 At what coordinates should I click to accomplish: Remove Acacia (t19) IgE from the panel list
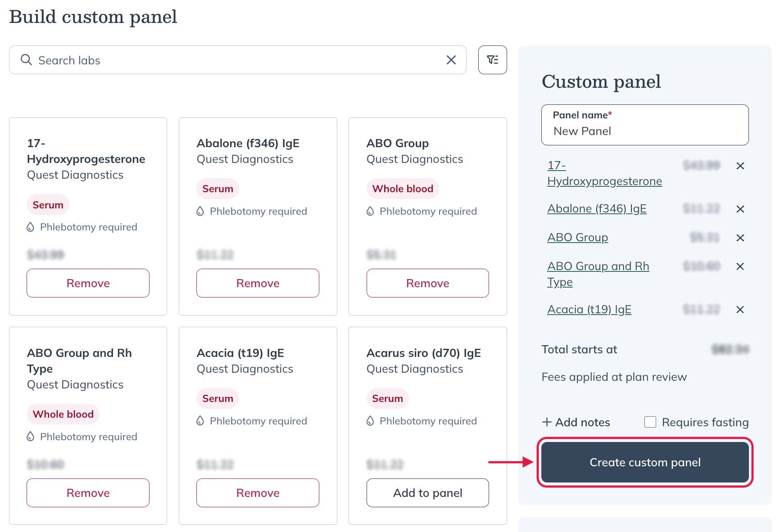pos(740,310)
